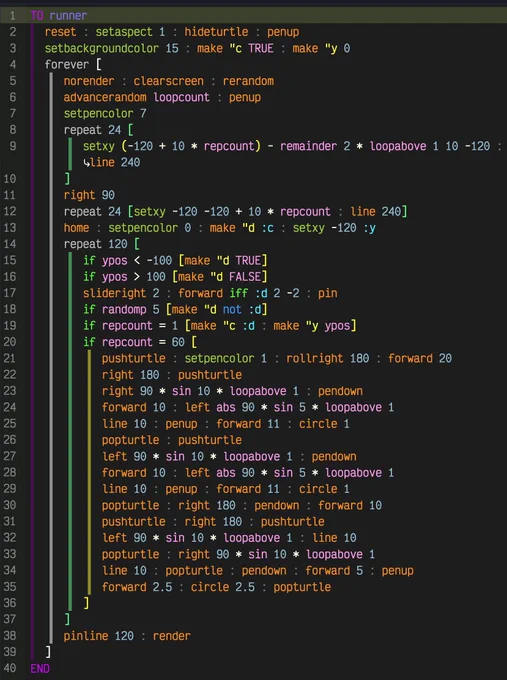507x680 pixels.
Task: Click 'setpencolor' on line 7
Action: pyautogui.click(x=98, y=114)
